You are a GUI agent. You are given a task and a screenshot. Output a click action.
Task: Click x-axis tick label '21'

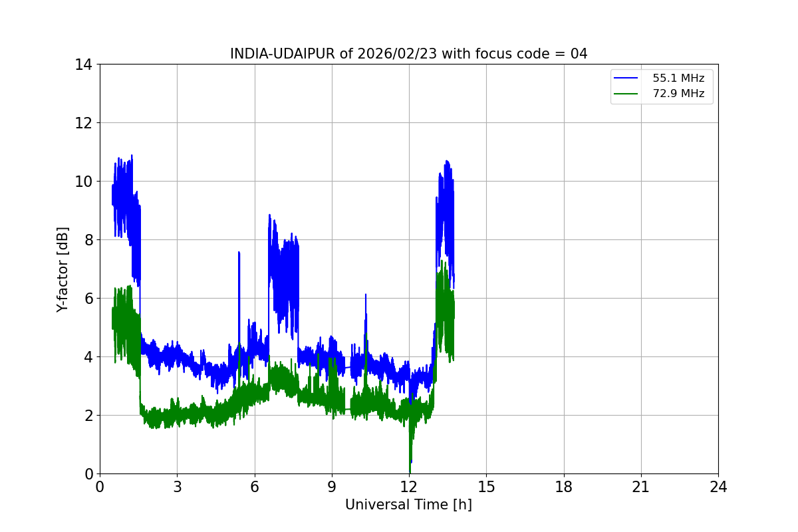(x=640, y=487)
